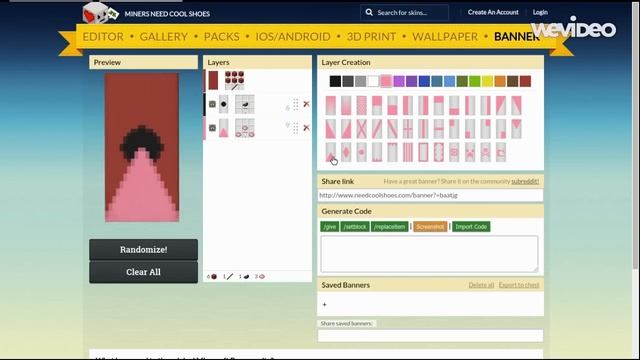Click the Import Code button
Viewport: 640px width, 360px height.
pos(471,227)
